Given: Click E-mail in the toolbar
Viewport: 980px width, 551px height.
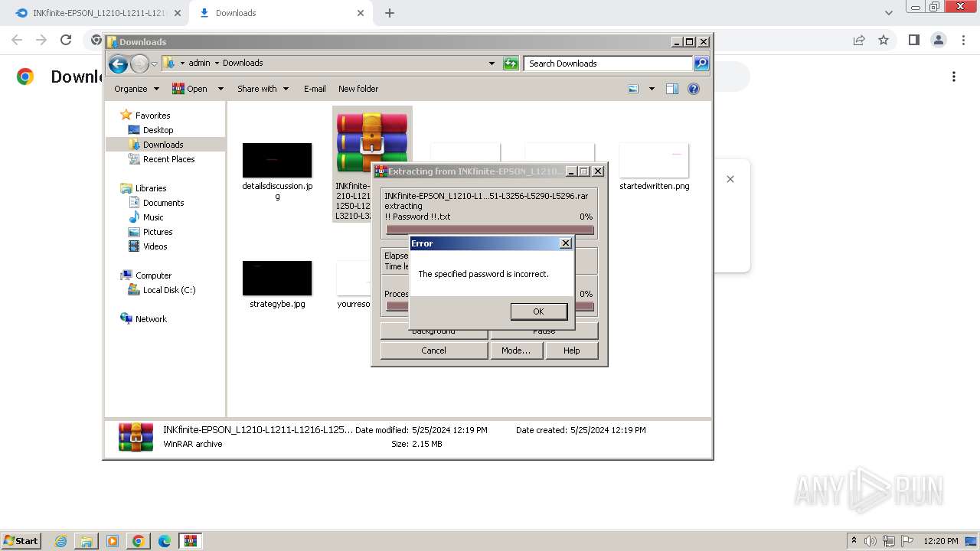Looking at the screenshot, I should [315, 89].
